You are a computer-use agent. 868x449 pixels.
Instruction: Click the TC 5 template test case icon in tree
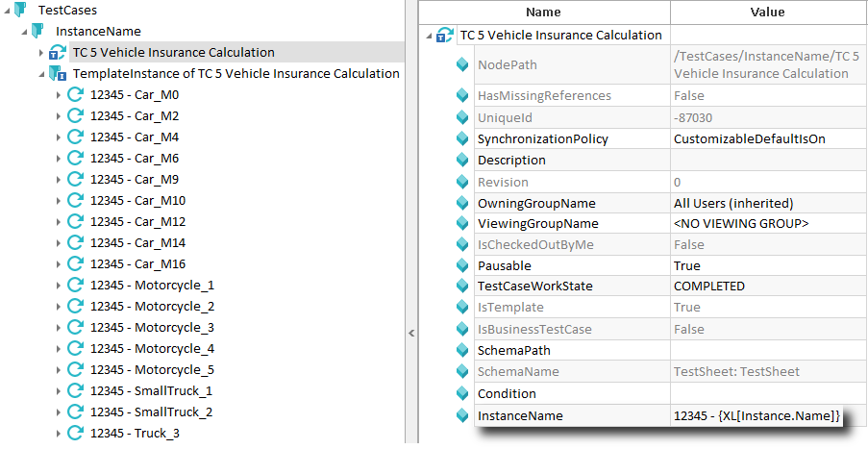[x=56, y=53]
